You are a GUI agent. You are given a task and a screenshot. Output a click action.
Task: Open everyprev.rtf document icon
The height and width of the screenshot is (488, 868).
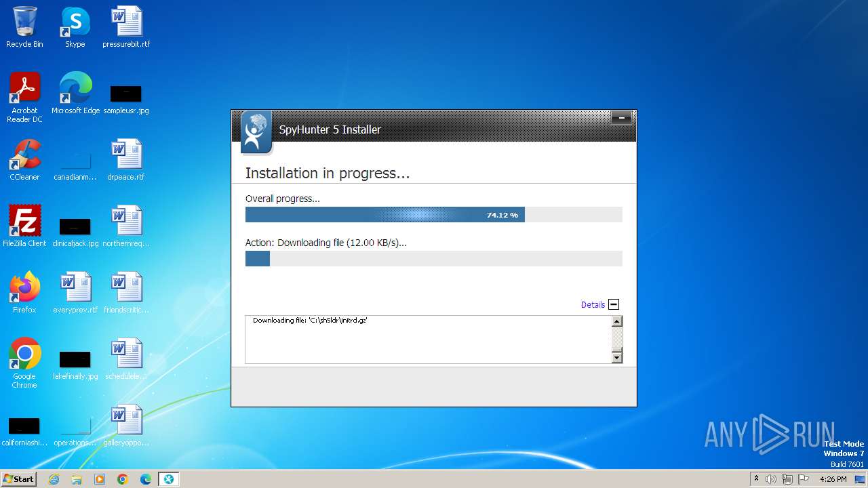[x=75, y=293]
